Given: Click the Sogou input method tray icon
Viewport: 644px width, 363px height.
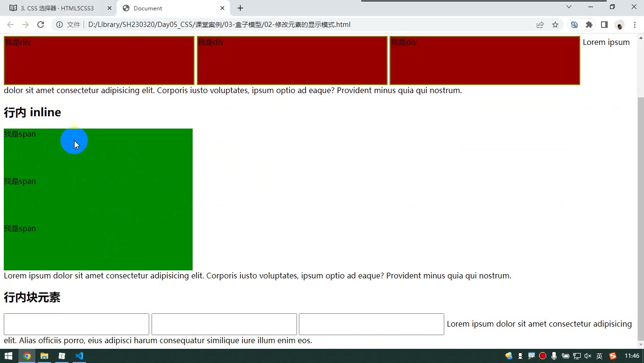Looking at the screenshot, I should point(613,356).
